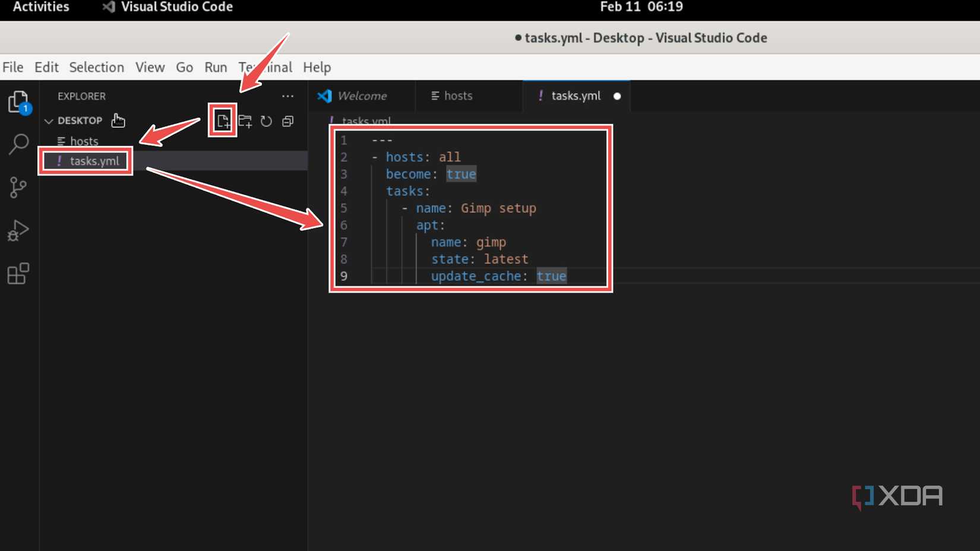Open the Extensions view icon
This screenshot has width=980, height=551.
[18, 274]
